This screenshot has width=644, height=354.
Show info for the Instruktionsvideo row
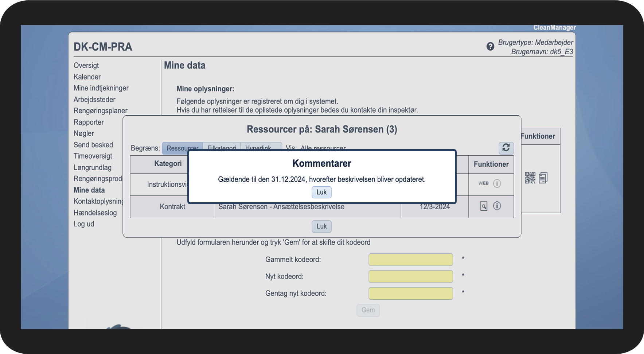coord(497,183)
